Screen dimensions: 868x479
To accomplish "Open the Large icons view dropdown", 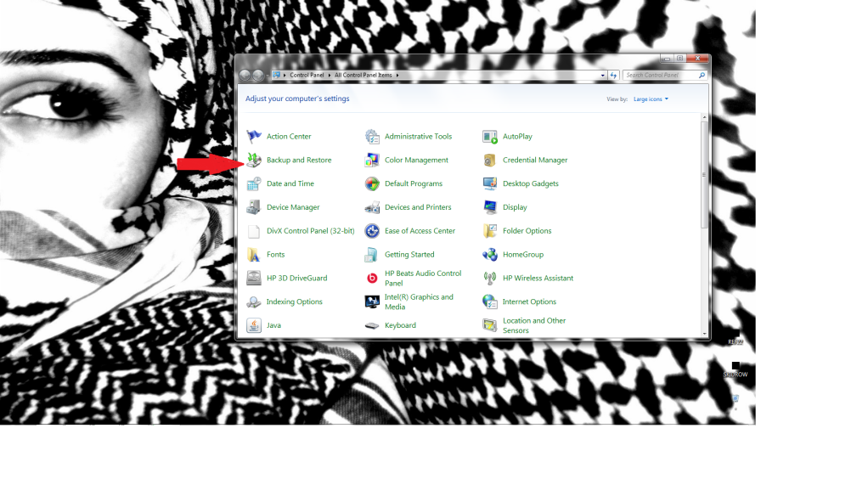I will 651,99.
